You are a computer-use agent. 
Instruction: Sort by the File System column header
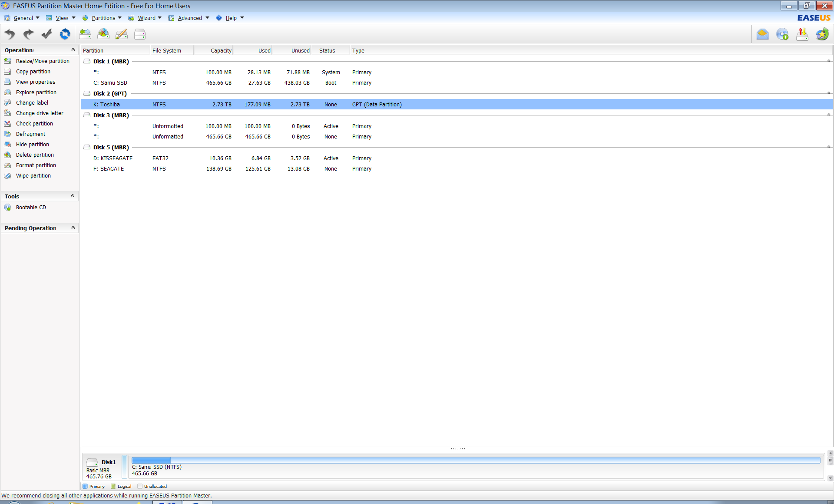(x=172, y=50)
